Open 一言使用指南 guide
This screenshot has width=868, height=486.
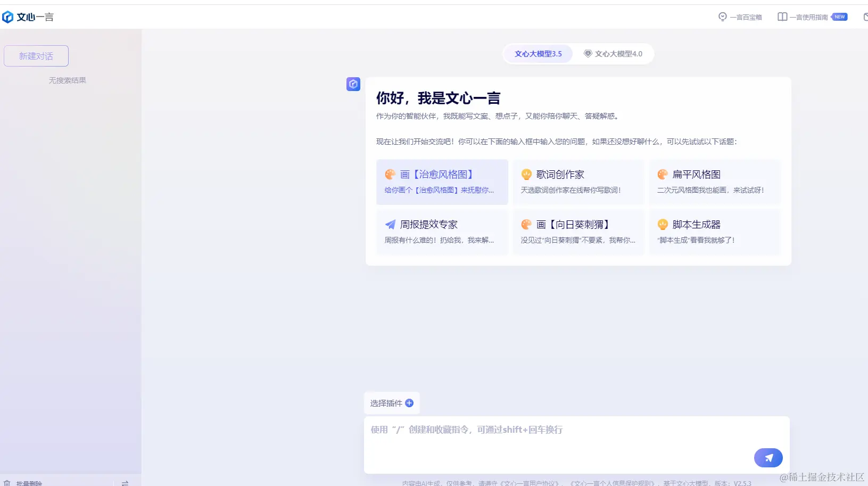[x=803, y=17]
